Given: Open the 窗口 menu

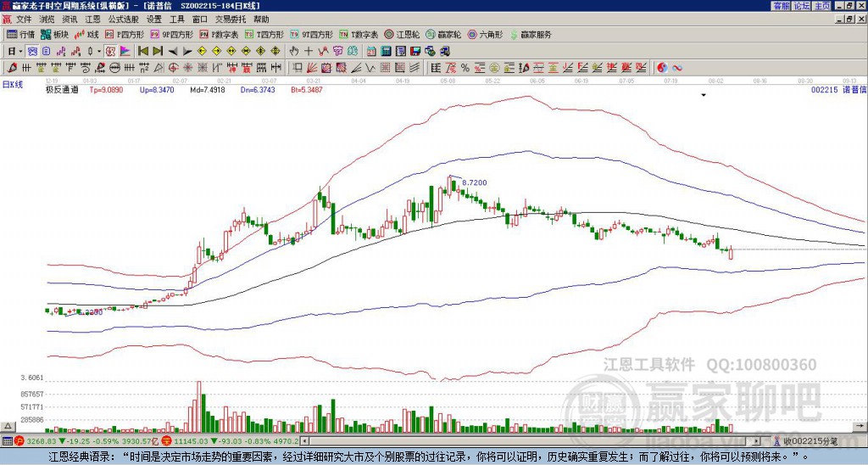Looking at the screenshot, I should (200, 20).
